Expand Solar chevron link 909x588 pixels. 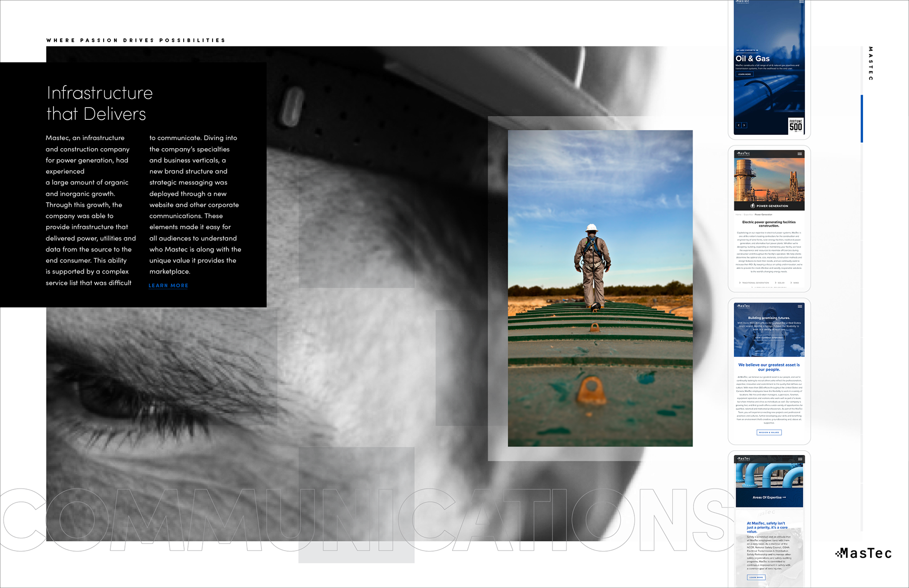pyautogui.click(x=780, y=283)
